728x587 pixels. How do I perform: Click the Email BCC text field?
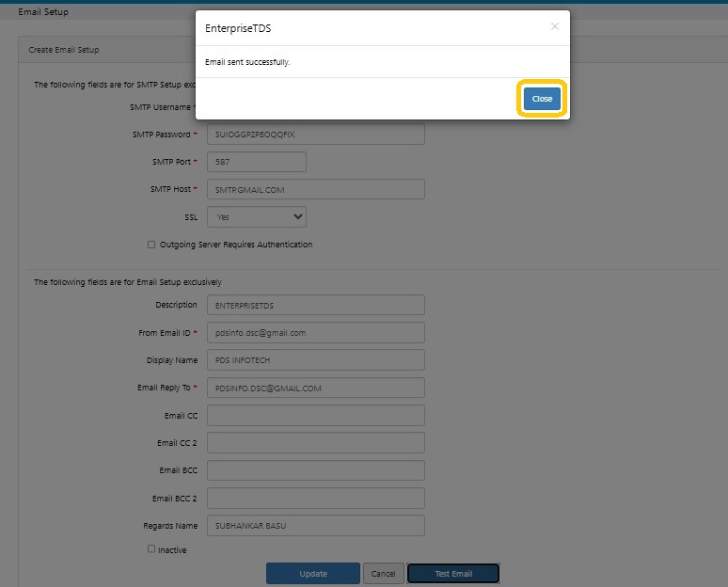[315, 469]
